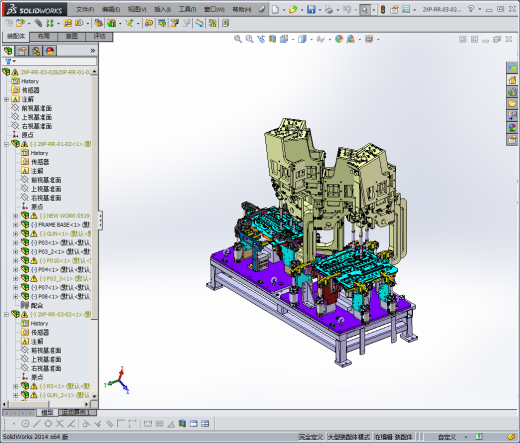
Task: Open the Appearances icon in the task pane
Action: point(512,127)
